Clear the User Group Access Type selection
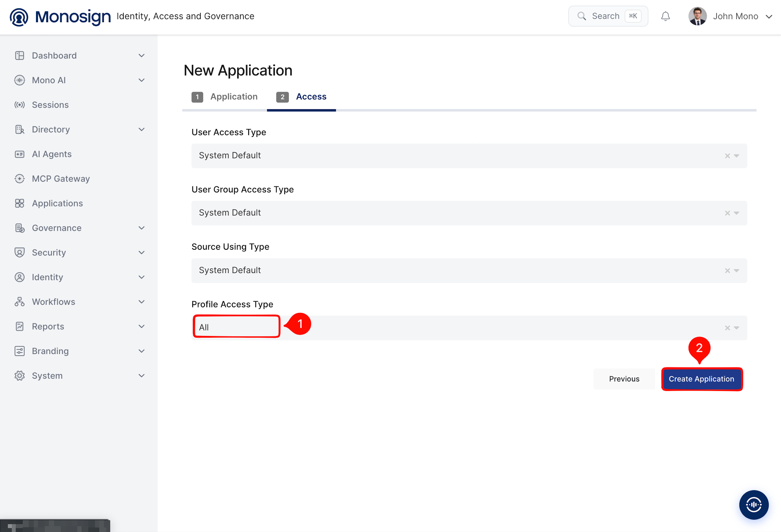This screenshot has width=781, height=532. click(727, 213)
